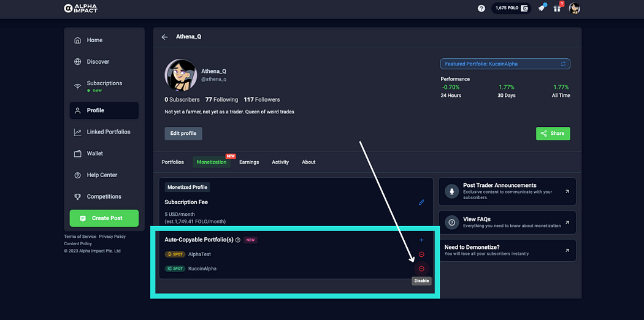Open Help Center in sidebar
The height and width of the screenshot is (320, 644).
pyautogui.click(x=104, y=175)
